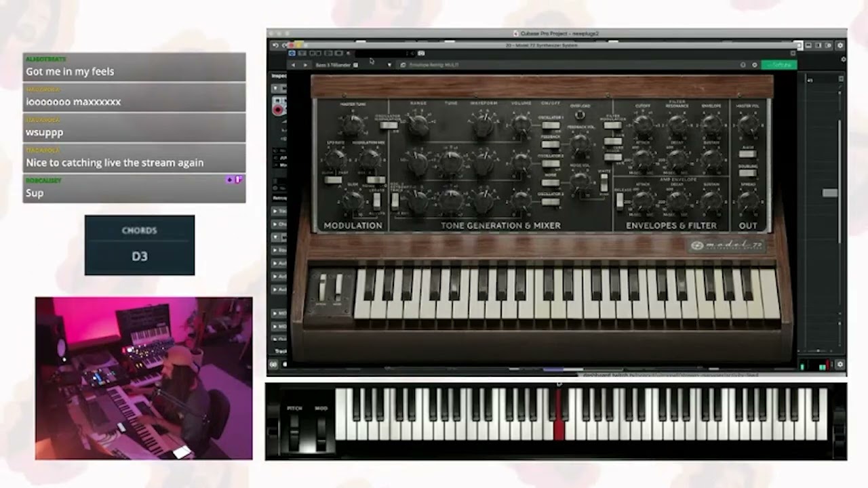Toggle the Filter Modulation switch

point(612,125)
